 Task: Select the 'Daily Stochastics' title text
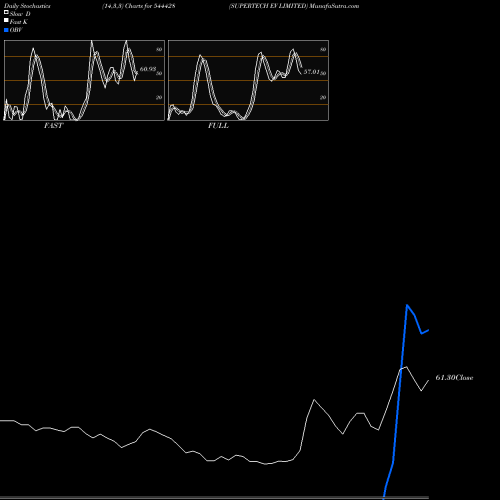[27, 6]
